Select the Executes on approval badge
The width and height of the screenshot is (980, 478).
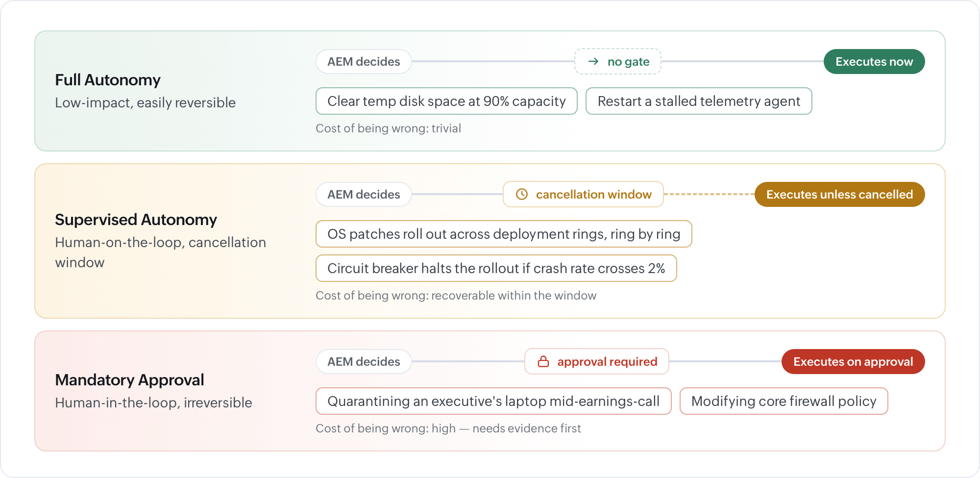(x=853, y=361)
